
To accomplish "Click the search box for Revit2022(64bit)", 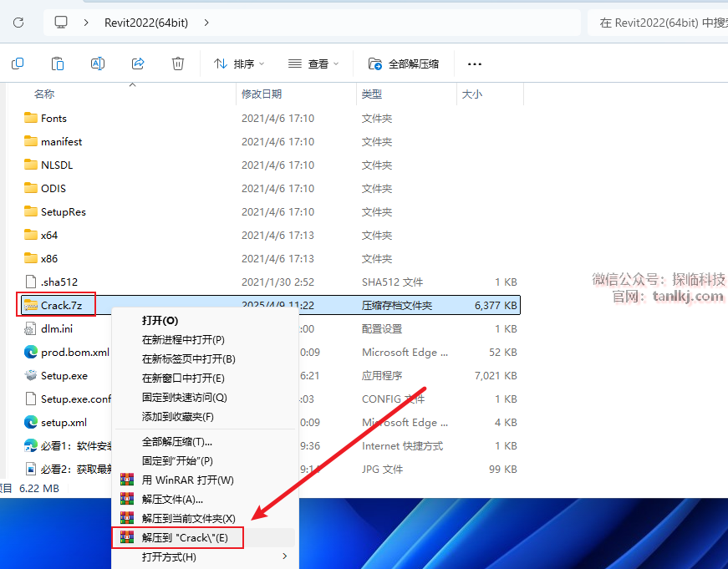I will (658, 23).
